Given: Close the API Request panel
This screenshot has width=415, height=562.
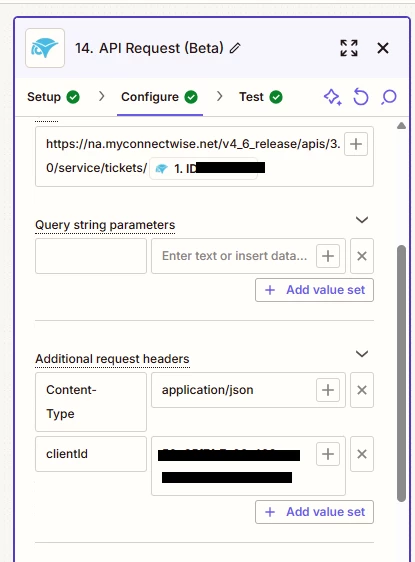Looking at the screenshot, I should pyautogui.click(x=383, y=48).
